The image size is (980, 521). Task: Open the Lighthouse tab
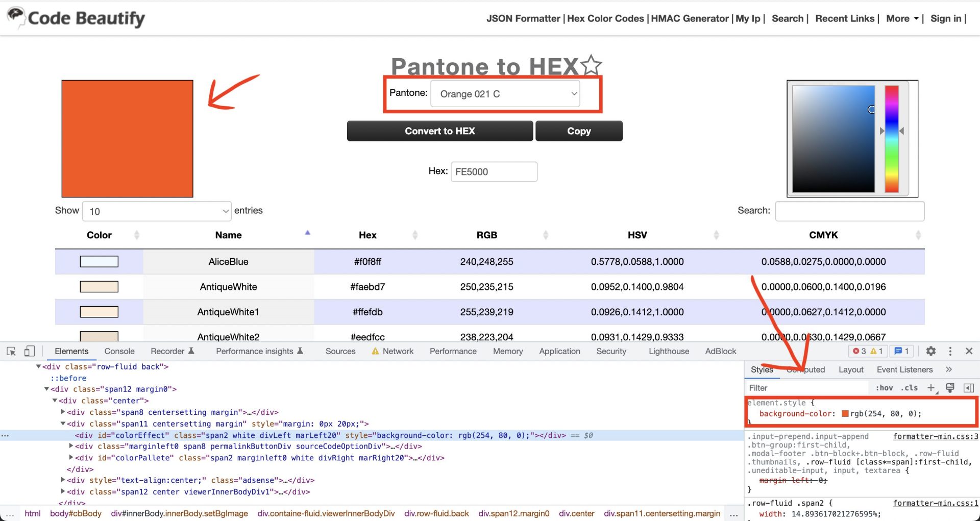point(669,351)
